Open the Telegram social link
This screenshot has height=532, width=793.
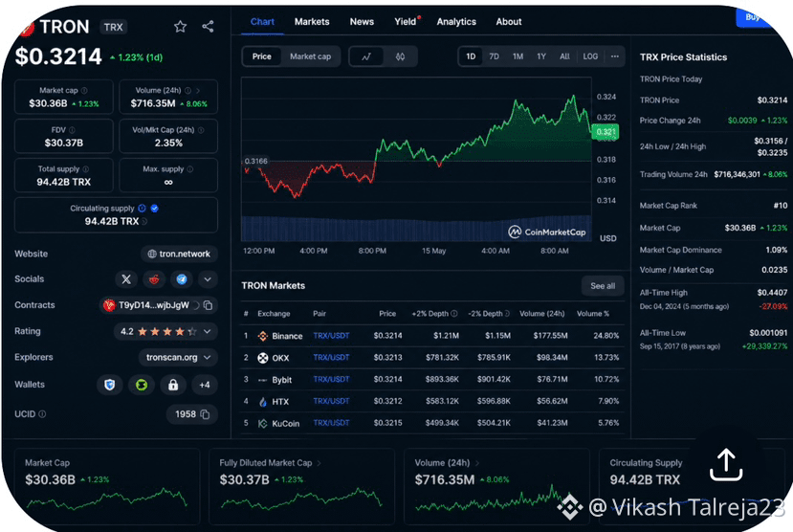[182, 279]
